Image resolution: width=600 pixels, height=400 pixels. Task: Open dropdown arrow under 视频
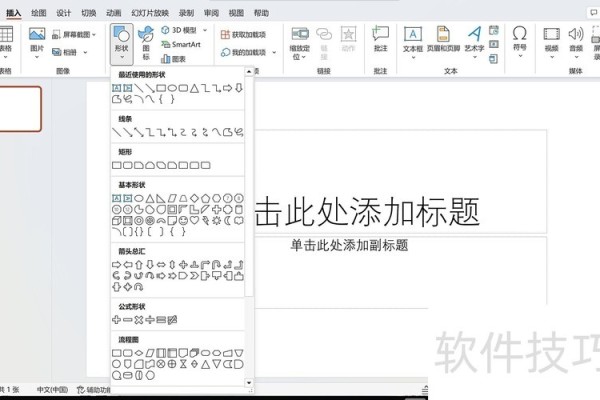552,57
